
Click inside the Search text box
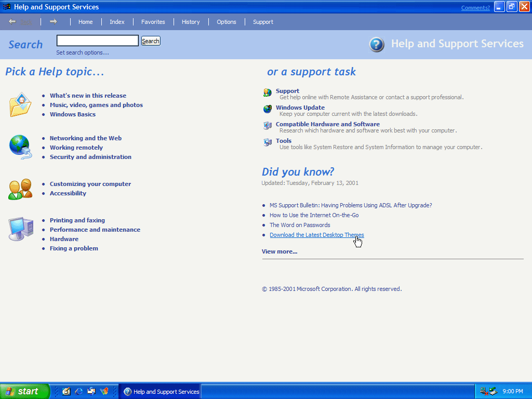click(x=97, y=41)
